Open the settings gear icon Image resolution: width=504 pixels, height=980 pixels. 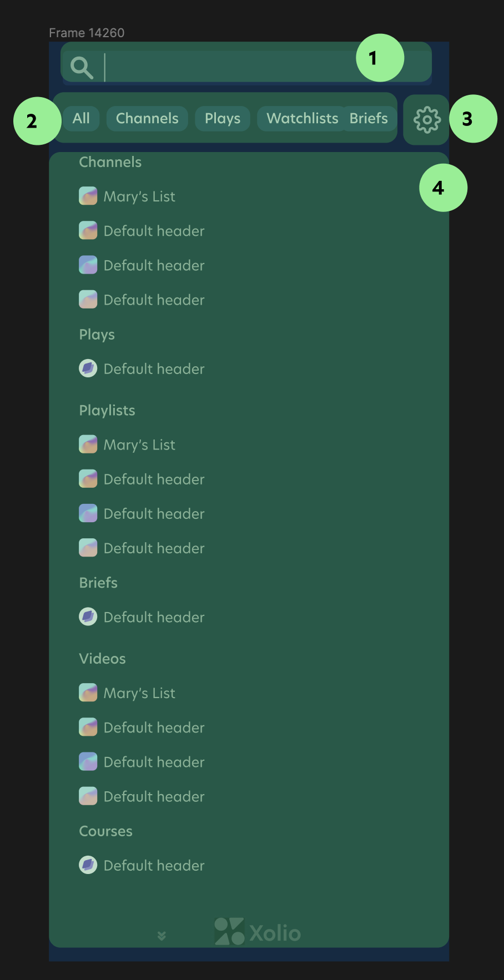(426, 119)
